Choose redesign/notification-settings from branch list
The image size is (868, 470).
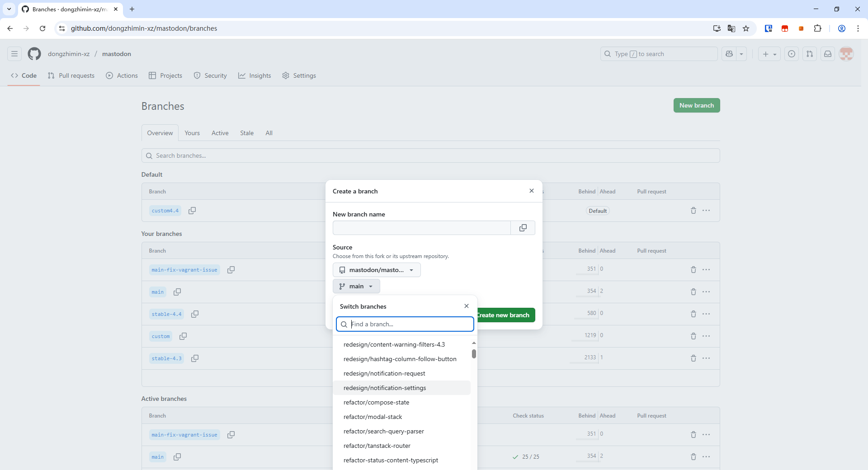[x=385, y=388]
